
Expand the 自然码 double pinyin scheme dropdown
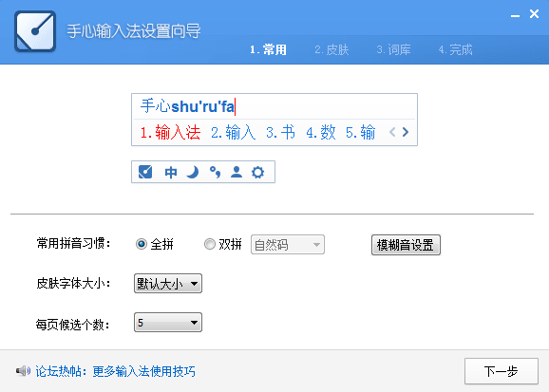tap(288, 244)
